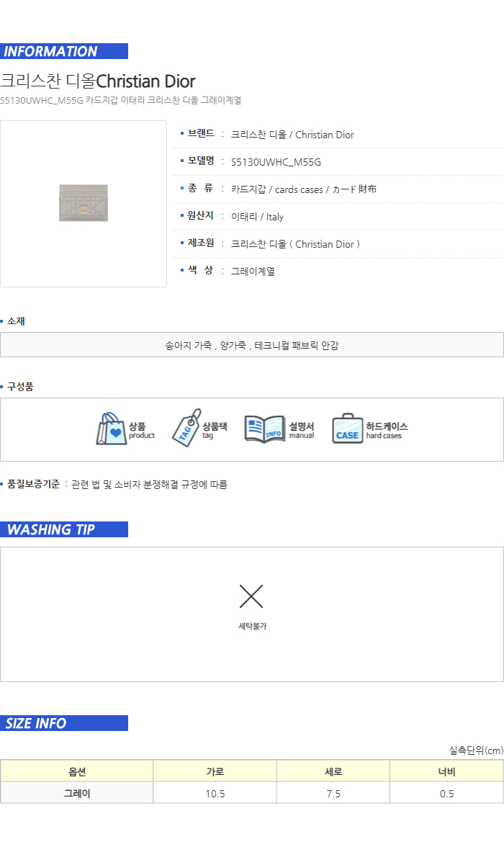Click the no-washing X icon
This screenshot has height=865, width=504.
[251, 596]
